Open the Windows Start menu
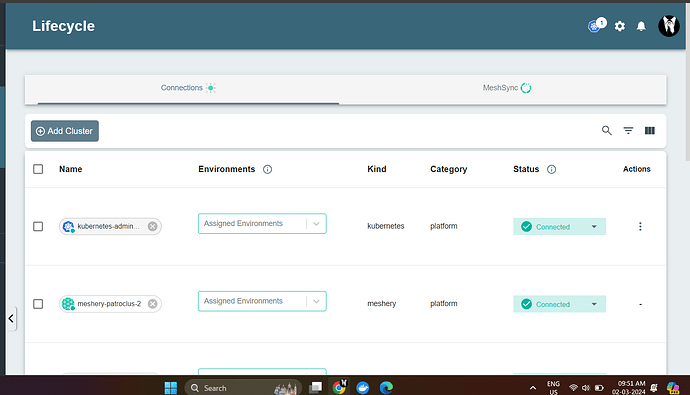 (x=171, y=388)
